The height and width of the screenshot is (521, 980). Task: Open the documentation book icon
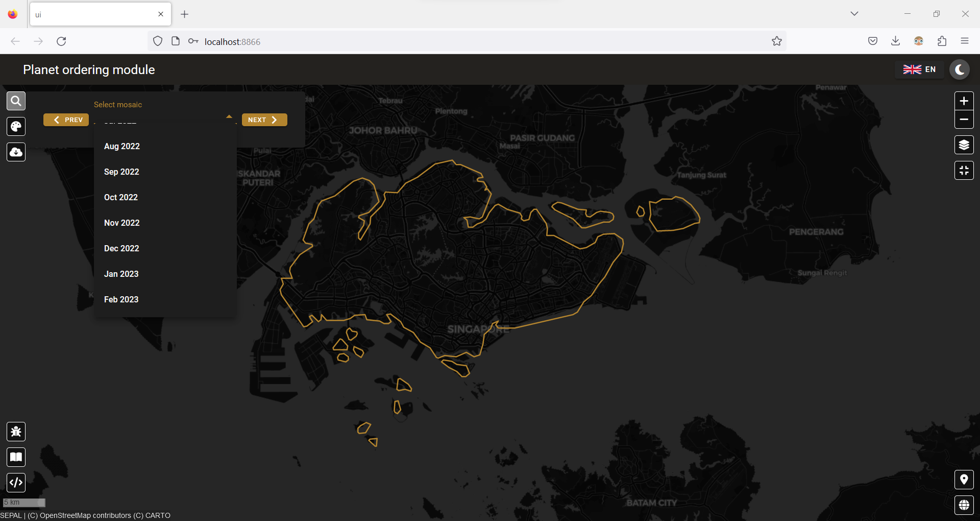point(16,457)
